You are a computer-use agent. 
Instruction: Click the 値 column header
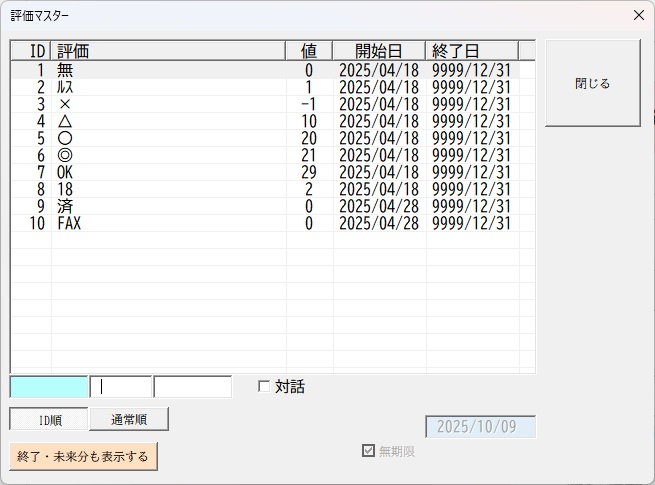pos(309,51)
